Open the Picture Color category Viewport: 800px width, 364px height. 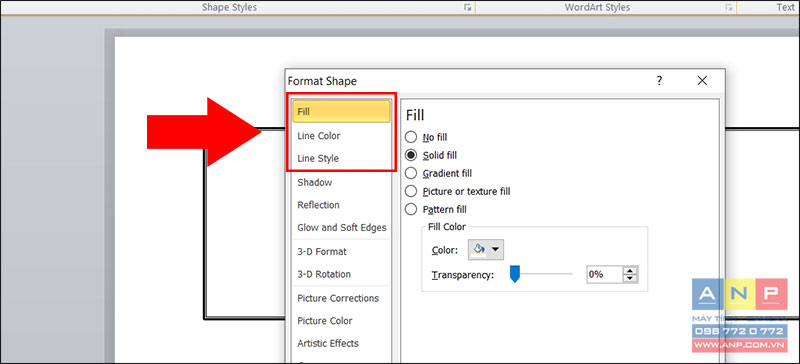click(341, 321)
